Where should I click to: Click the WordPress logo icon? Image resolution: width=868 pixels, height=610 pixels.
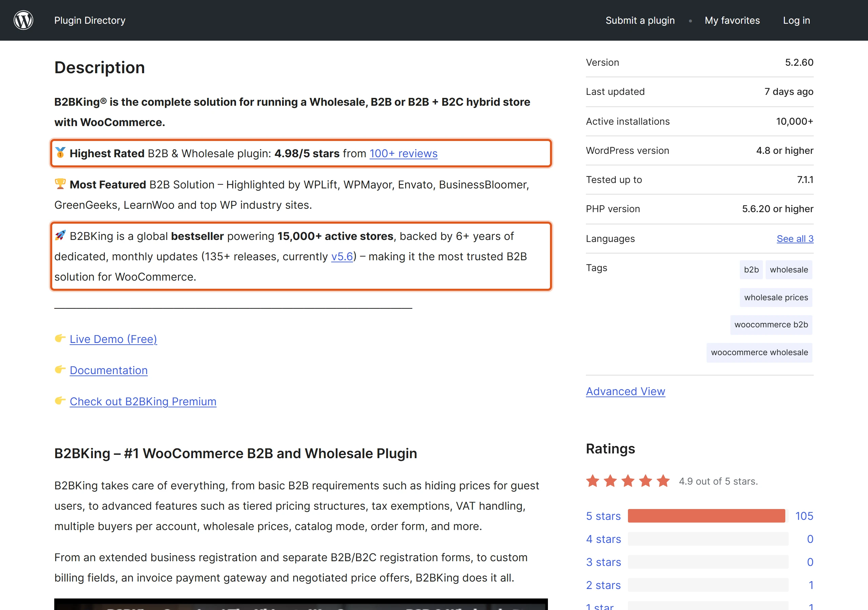click(x=23, y=20)
